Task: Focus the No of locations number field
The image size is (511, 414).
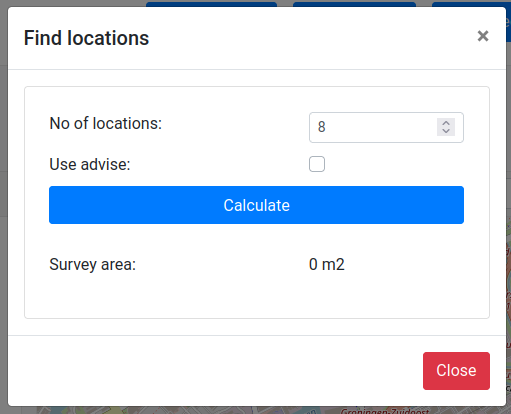Action: pyautogui.click(x=386, y=127)
